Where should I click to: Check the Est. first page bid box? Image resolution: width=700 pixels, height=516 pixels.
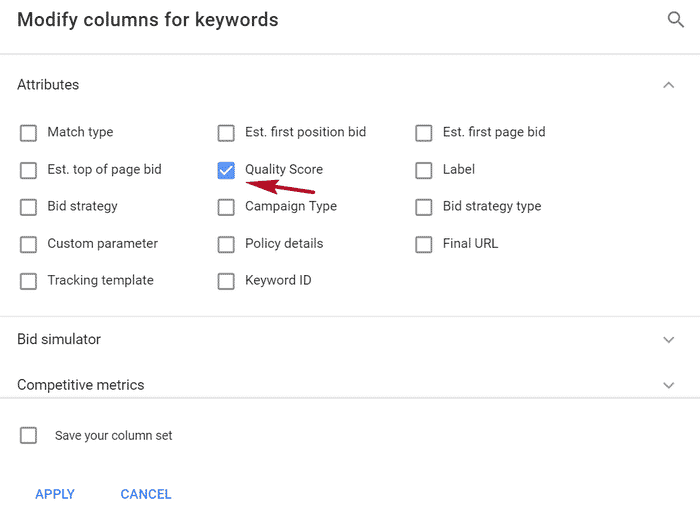tap(424, 133)
